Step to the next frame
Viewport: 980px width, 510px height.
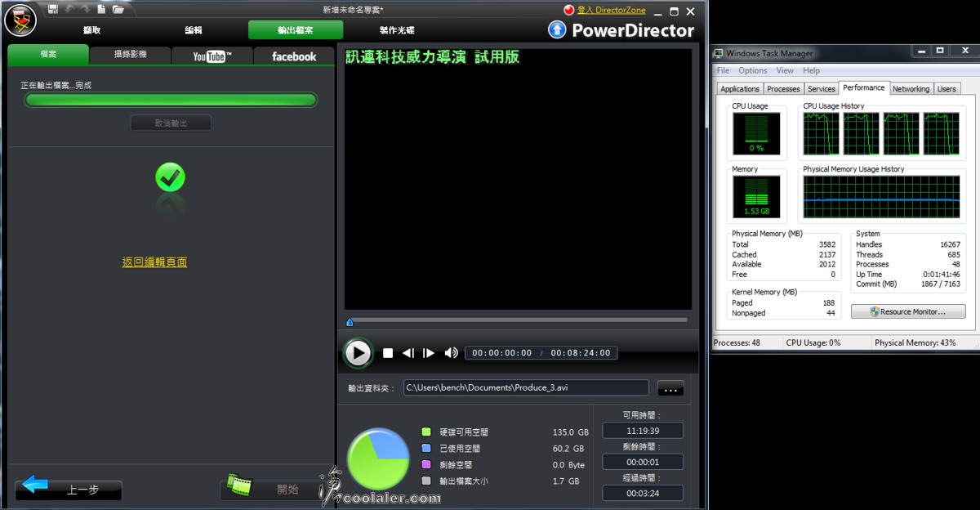[x=428, y=353]
